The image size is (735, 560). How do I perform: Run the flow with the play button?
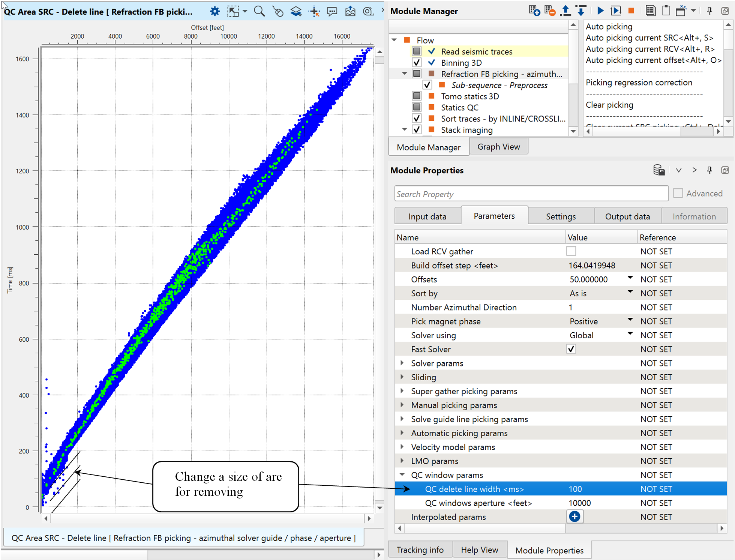(x=600, y=11)
